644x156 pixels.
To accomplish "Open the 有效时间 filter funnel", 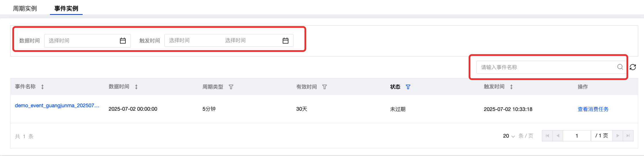I will pos(325,87).
